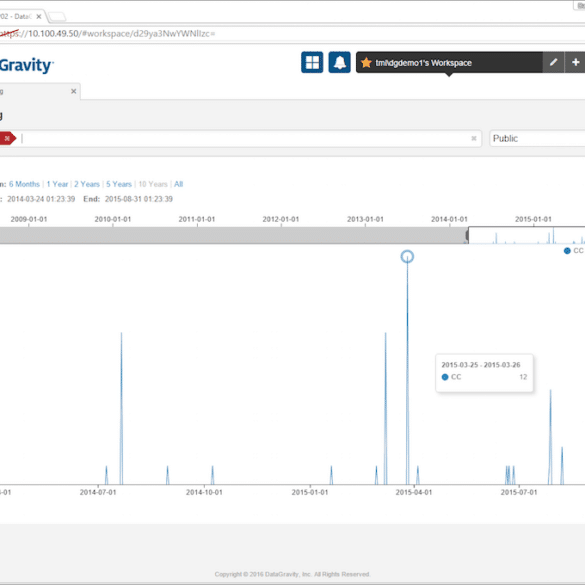
Task: Close the browser tab
Action: coord(38,16)
